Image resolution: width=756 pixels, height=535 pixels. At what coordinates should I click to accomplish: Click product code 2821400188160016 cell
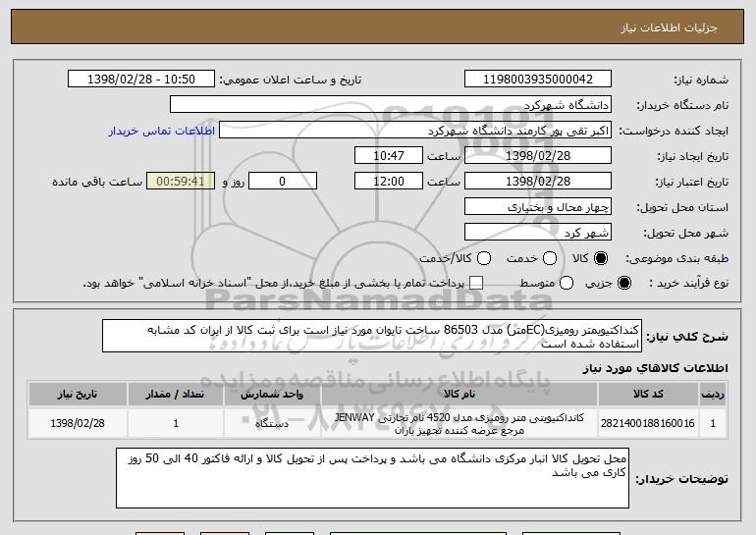pos(648,423)
